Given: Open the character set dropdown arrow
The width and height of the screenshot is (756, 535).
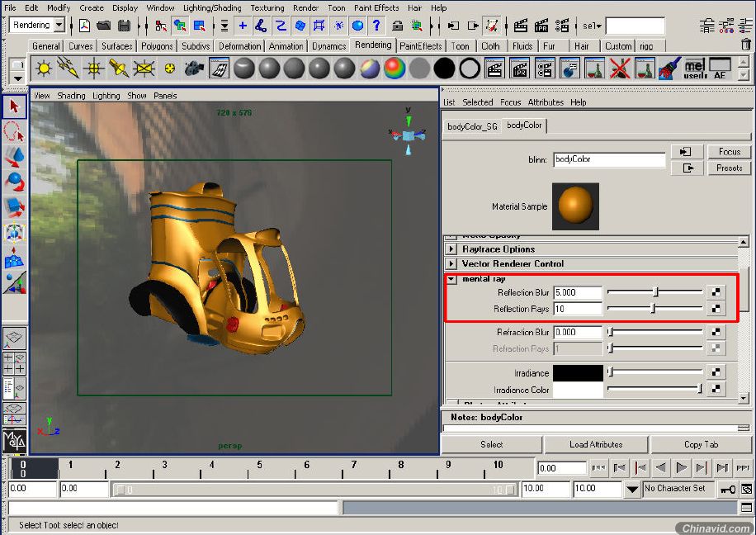Looking at the screenshot, I should pyautogui.click(x=632, y=489).
